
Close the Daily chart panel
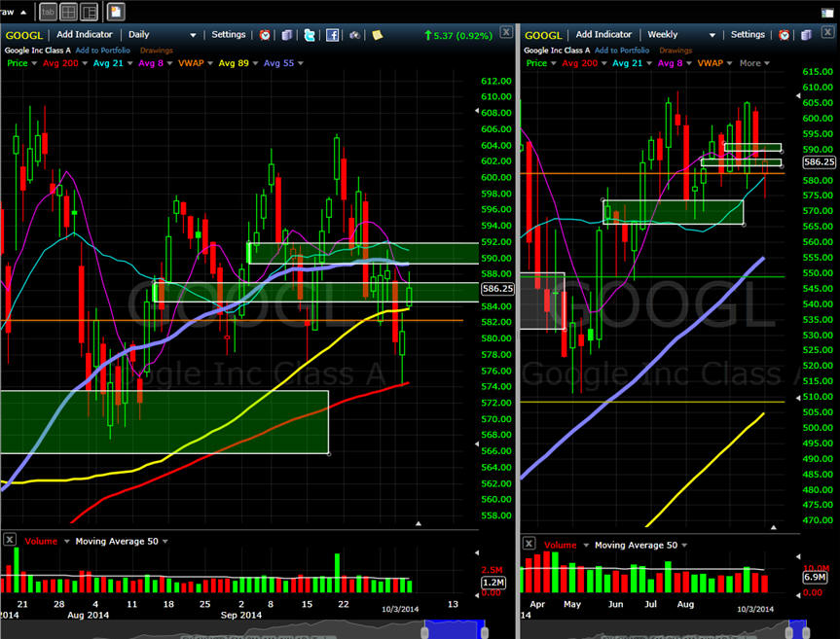click(506, 32)
